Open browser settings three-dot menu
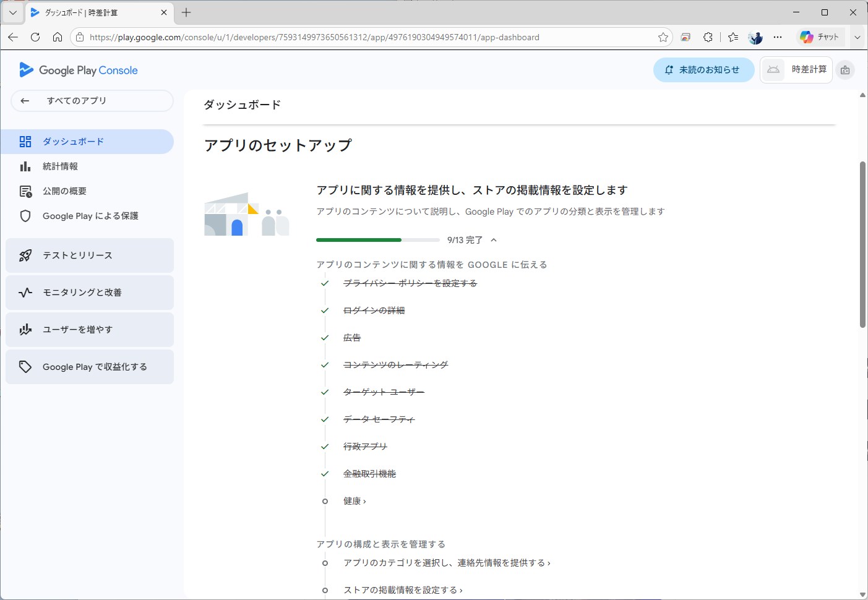The width and height of the screenshot is (868, 600). 778,37
